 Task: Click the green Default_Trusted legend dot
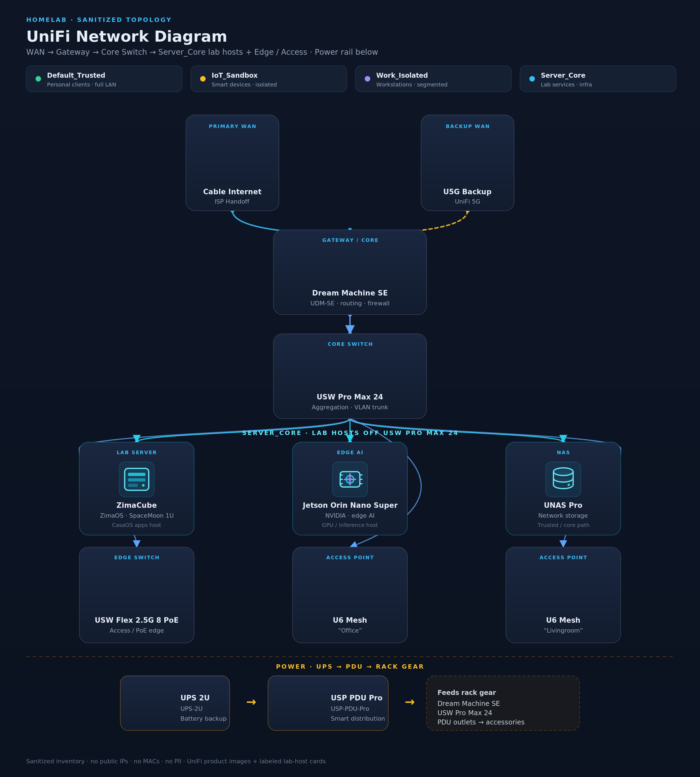pos(38,79)
